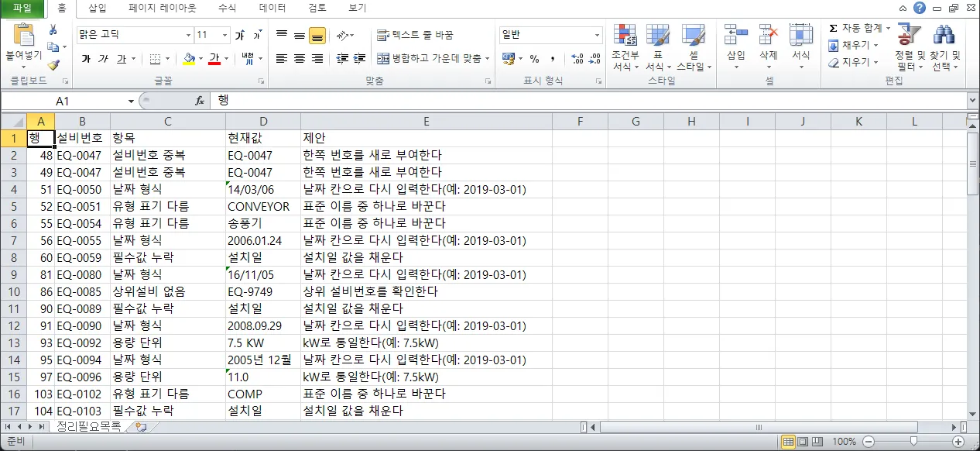
Task: Open the 맑은 고딕 font name dropdown
Action: point(188,36)
